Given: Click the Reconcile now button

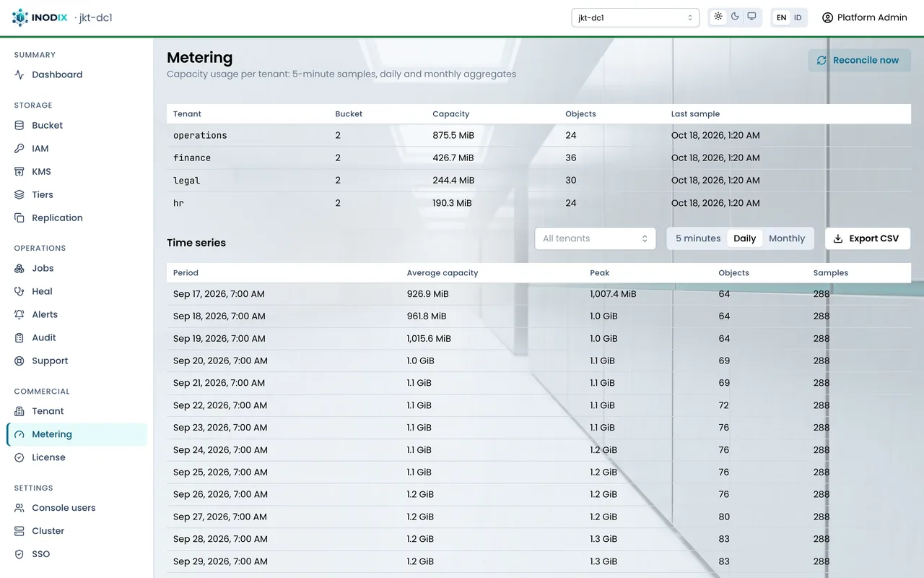Looking at the screenshot, I should pyautogui.click(x=859, y=60).
